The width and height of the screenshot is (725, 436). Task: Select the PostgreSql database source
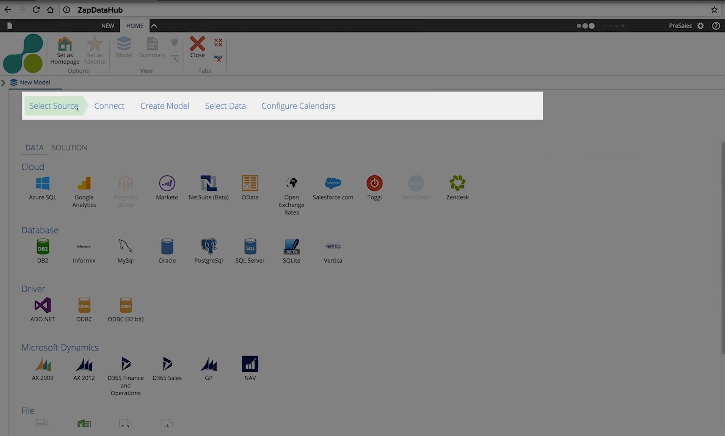[x=209, y=251]
